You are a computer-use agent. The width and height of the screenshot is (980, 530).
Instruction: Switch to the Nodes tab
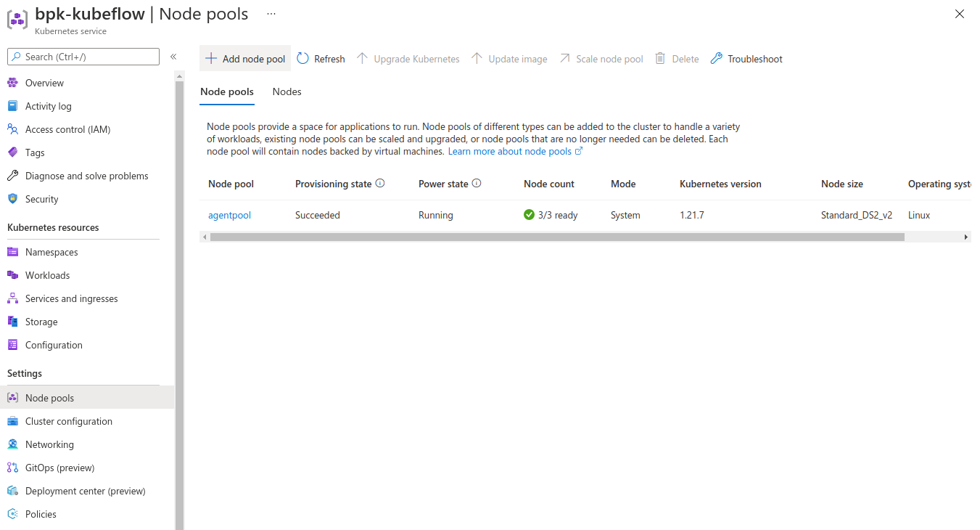(x=287, y=91)
